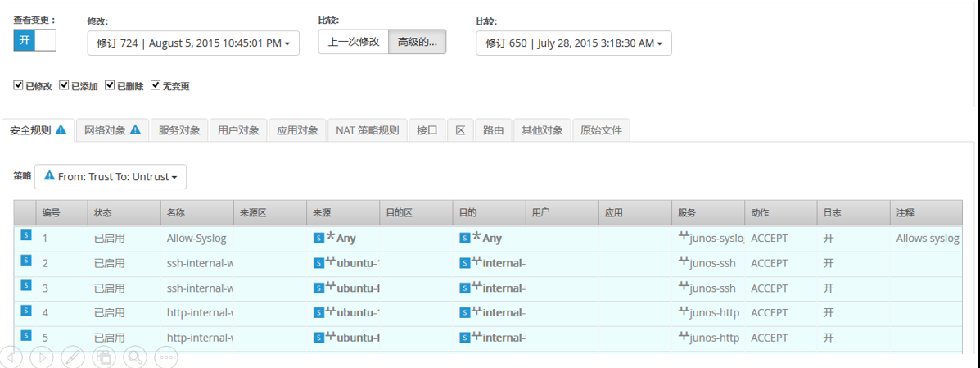The height and width of the screenshot is (368, 980).
Task: Click the blue S icon on rule 1
Action: (x=25, y=236)
